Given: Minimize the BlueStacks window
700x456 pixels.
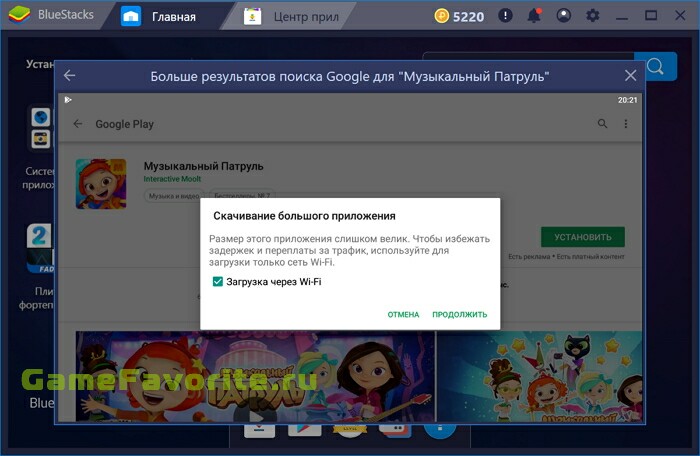Looking at the screenshot, I should tap(622, 17).
